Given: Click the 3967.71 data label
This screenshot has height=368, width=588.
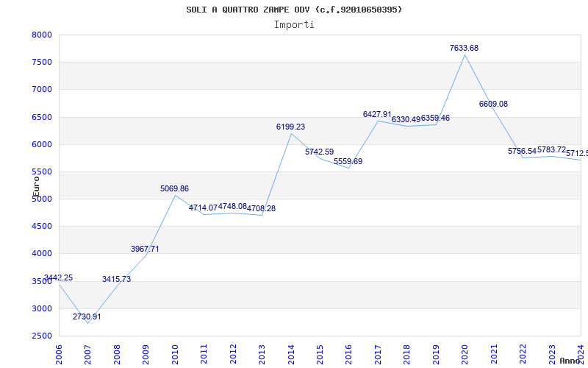Looking at the screenshot, I should [x=145, y=249].
